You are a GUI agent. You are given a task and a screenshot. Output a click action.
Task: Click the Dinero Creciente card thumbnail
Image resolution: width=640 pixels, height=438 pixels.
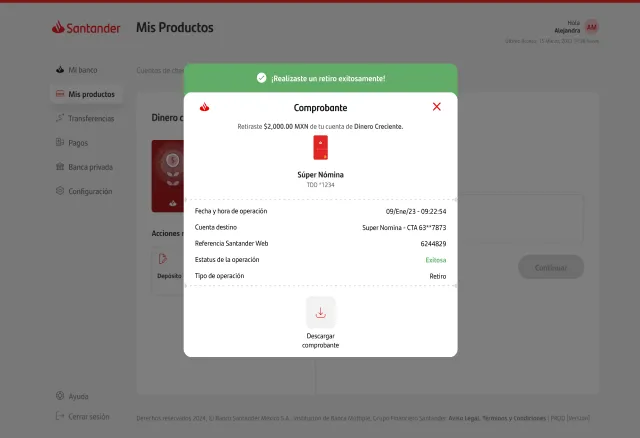(168, 176)
